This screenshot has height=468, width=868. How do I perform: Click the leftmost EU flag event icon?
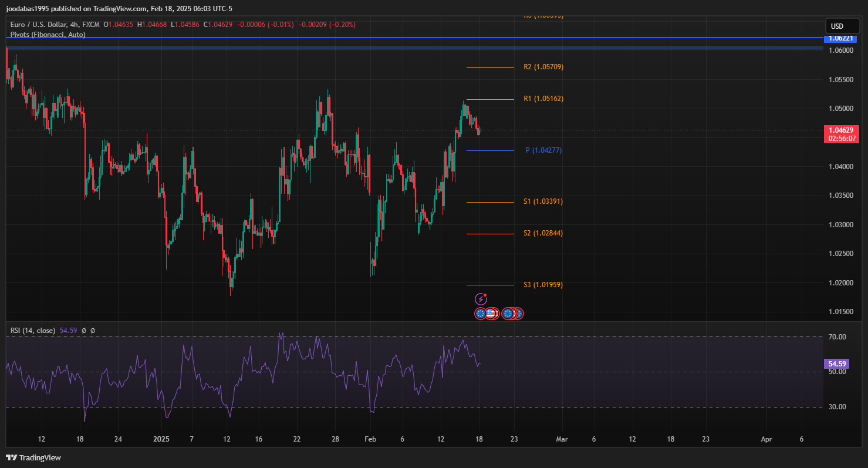pos(481,314)
